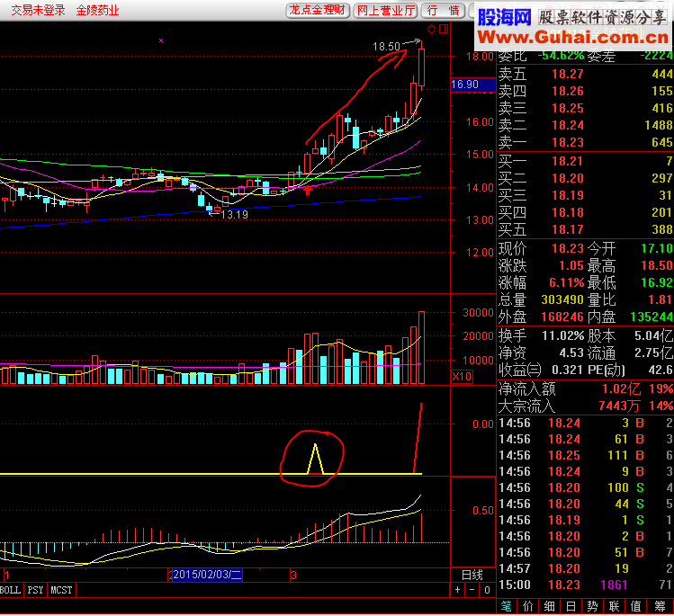Image resolution: width=674 pixels, height=616 pixels.
Task: Click month marker 1 on the time axis
Action: click(7, 576)
